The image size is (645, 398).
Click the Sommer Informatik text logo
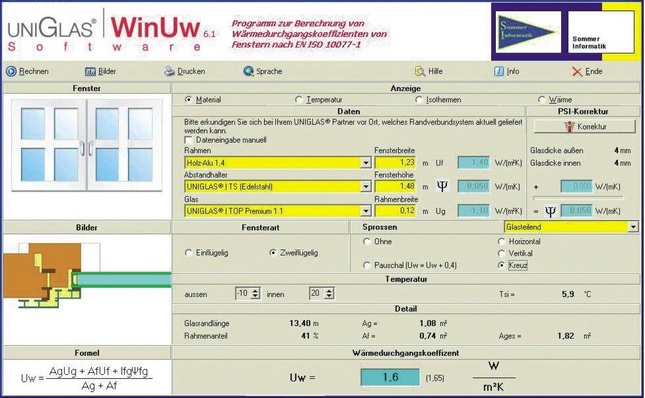click(x=601, y=31)
